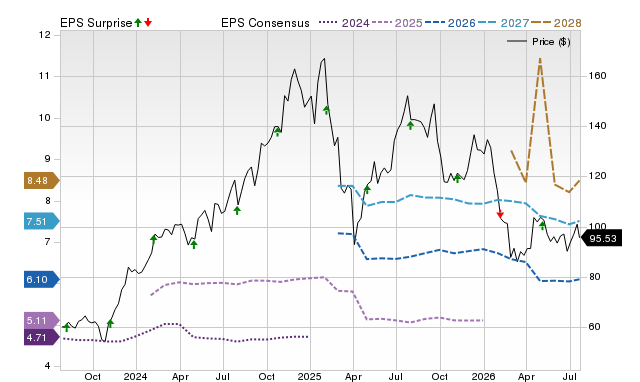This screenshot has width=640, height=382.
Task: Click the red down arrow in EPS Surprise legend
Action: tap(148, 22)
